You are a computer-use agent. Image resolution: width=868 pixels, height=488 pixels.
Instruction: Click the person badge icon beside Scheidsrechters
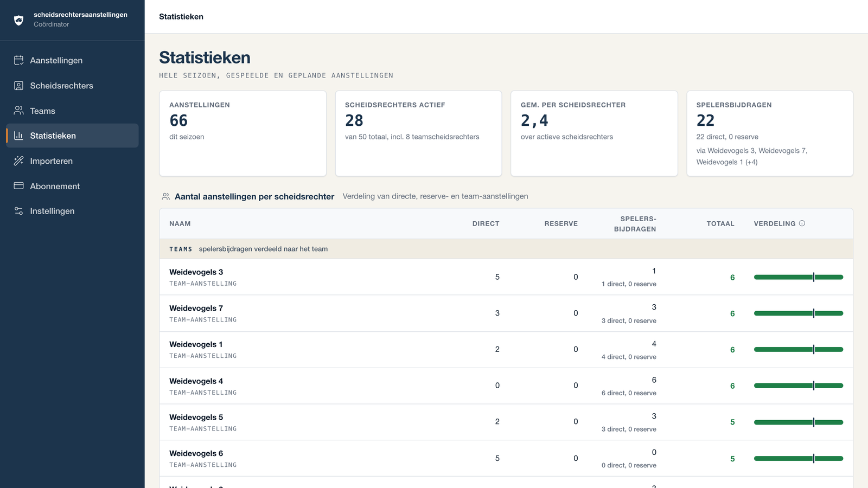tap(18, 86)
